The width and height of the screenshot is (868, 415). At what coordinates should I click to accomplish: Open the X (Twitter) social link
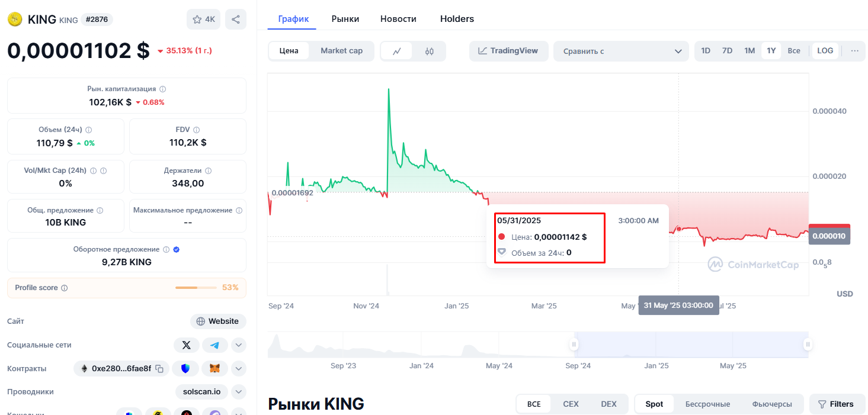[187, 345]
